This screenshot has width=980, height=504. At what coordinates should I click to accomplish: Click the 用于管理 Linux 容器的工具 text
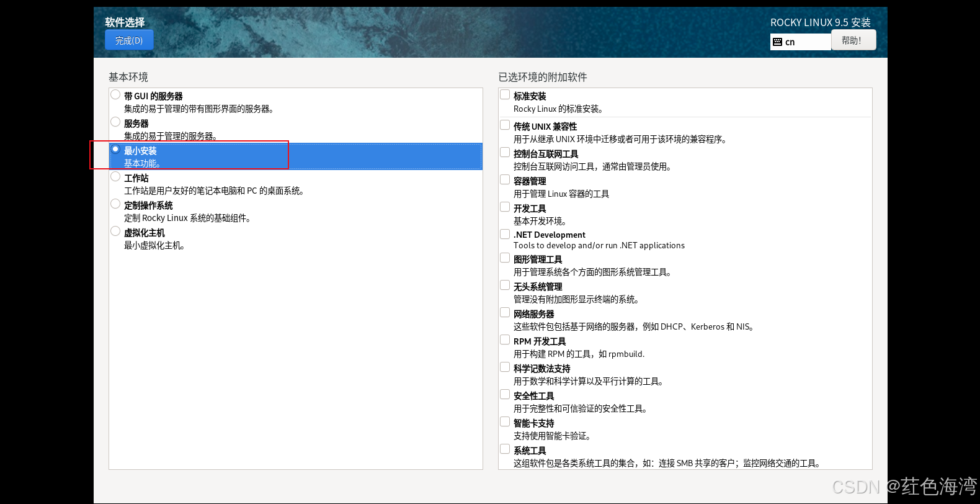click(x=561, y=194)
